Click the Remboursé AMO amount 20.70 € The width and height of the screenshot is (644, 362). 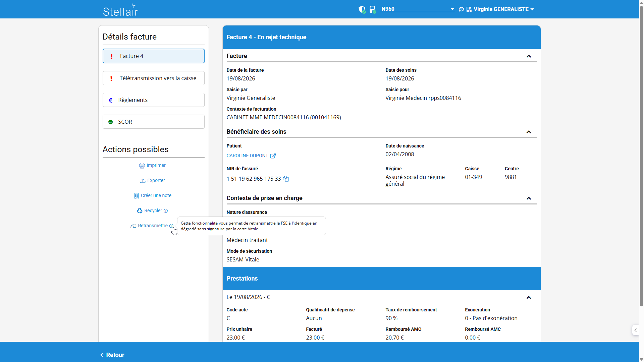pos(394,338)
